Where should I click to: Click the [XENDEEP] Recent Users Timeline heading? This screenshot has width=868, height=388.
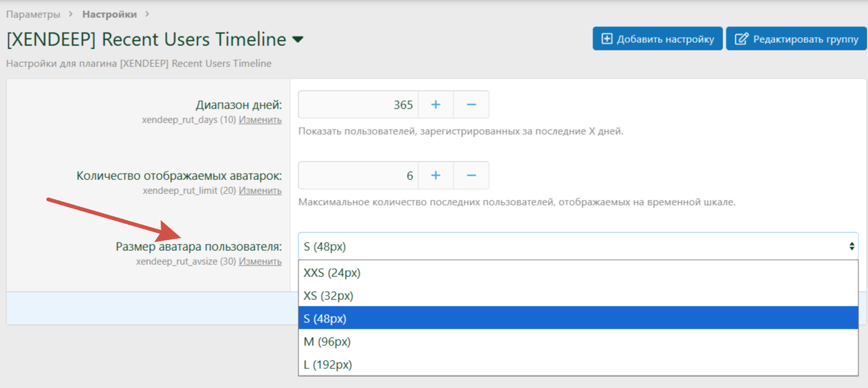tap(146, 40)
